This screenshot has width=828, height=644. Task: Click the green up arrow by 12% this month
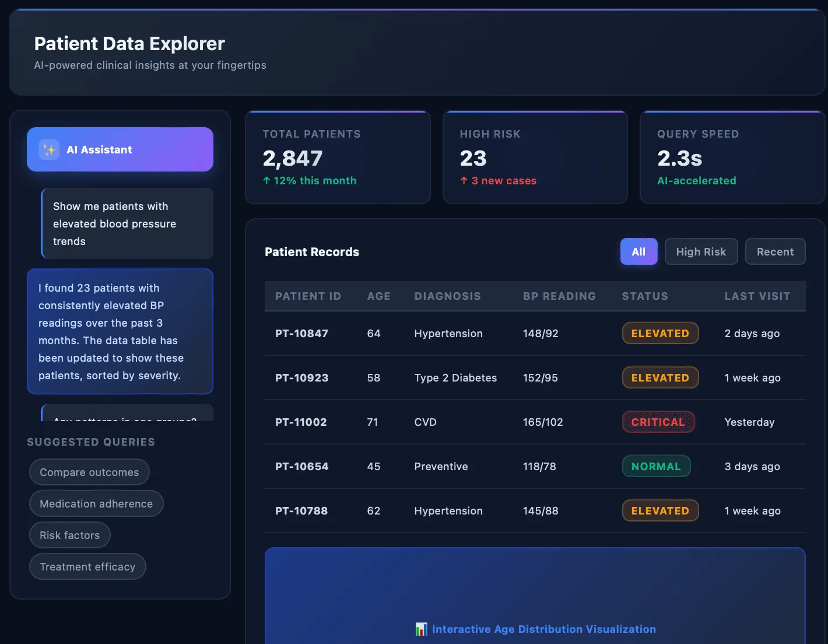click(x=266, y=181)
